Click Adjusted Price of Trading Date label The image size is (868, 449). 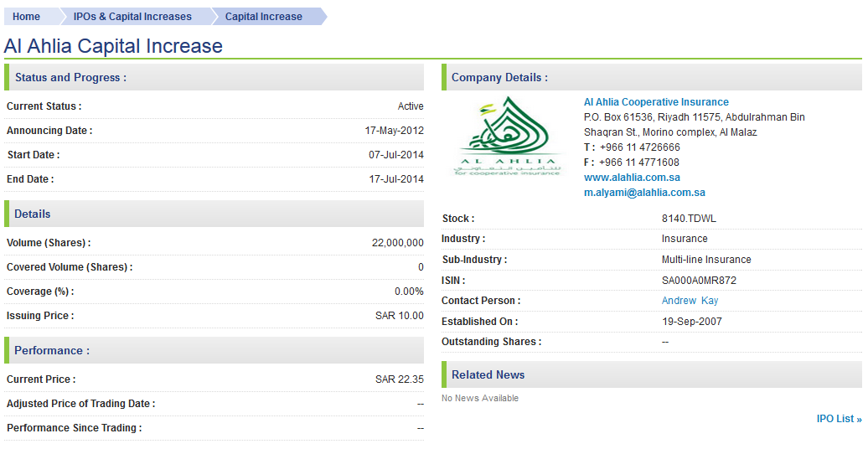tap(80, 404)
